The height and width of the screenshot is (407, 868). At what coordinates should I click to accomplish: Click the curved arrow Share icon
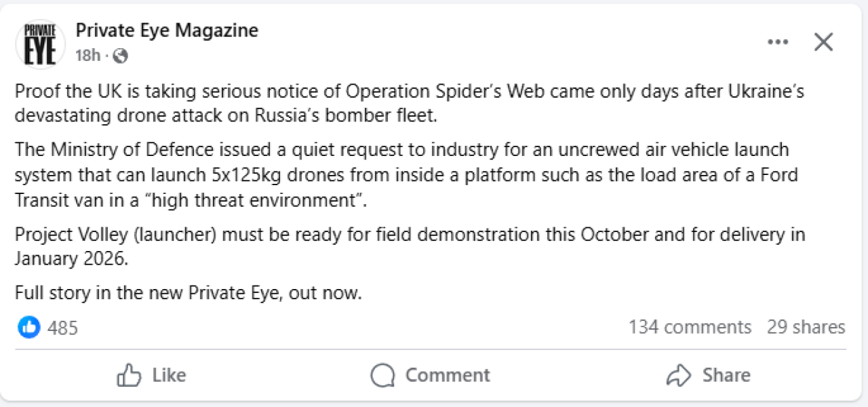(x=678, y=375)
